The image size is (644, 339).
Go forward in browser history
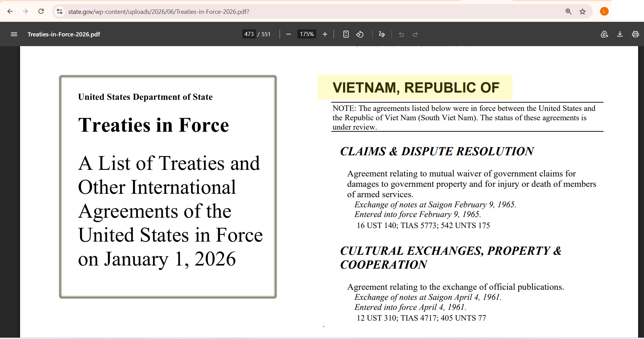25,11
